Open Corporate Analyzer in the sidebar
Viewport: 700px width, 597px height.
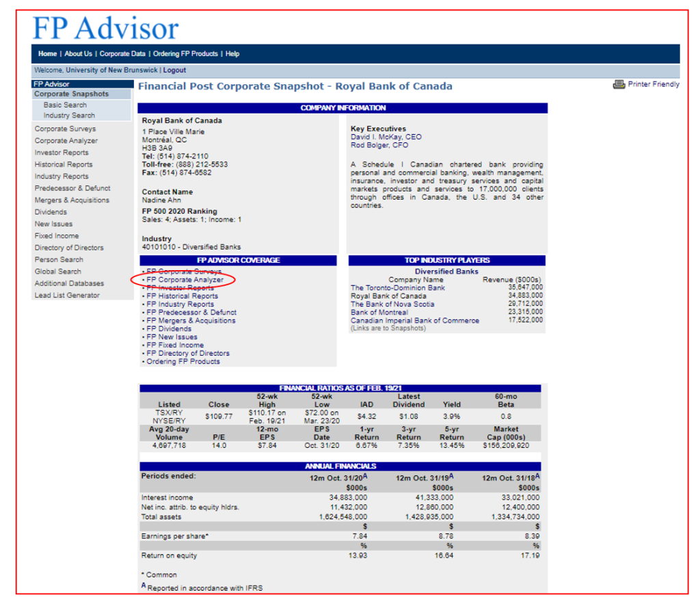(66, 141)
